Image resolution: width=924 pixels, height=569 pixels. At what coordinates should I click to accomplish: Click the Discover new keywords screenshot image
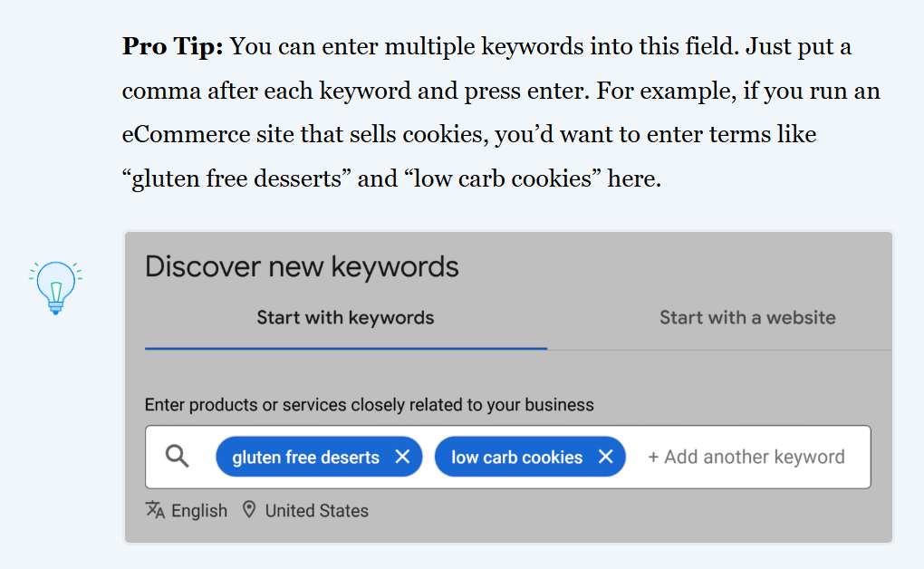[508, 387]
